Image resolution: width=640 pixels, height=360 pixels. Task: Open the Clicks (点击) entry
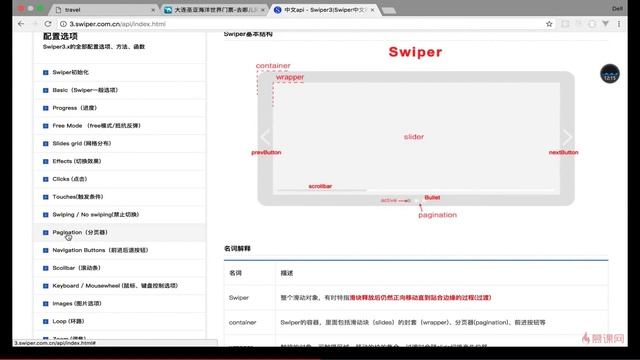coord(70,179)
